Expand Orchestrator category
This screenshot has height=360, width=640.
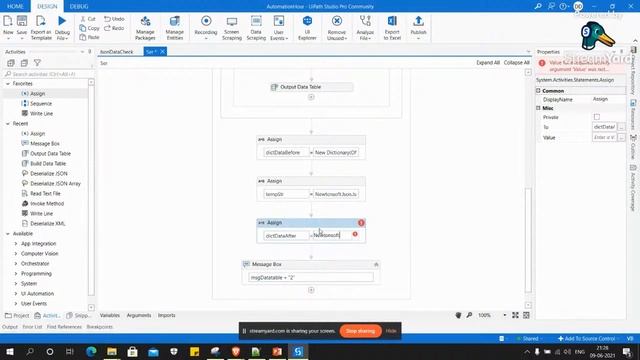coord(16,264)
